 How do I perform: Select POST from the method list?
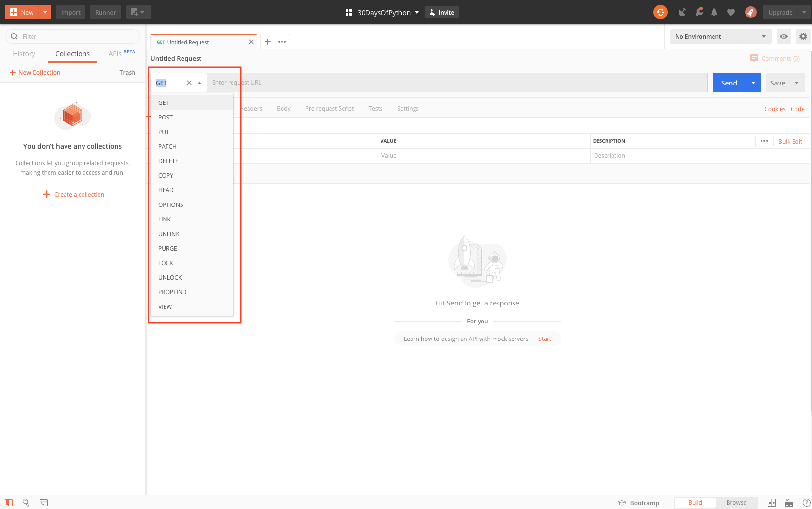166,118
